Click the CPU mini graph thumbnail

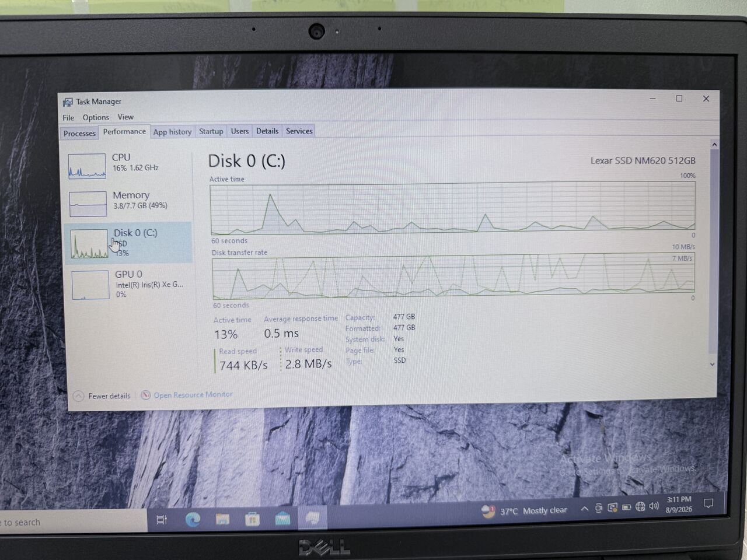pyautogui.click(x=87, y=166)
